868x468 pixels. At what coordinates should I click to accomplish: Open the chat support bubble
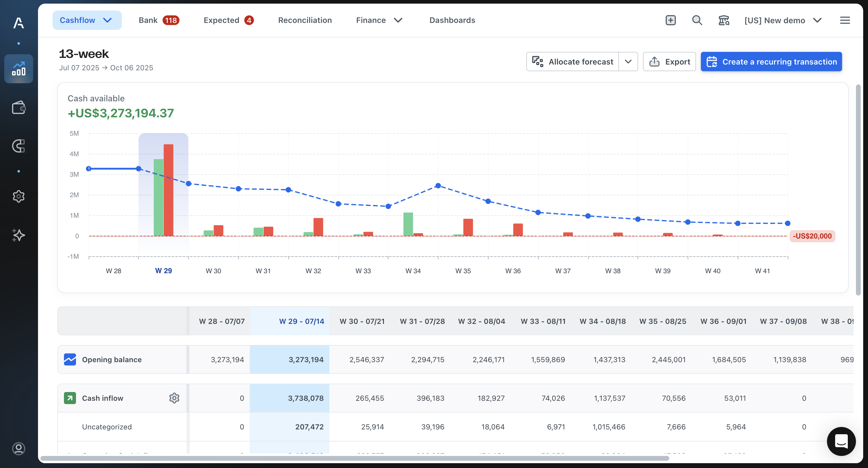pos(841,441)
